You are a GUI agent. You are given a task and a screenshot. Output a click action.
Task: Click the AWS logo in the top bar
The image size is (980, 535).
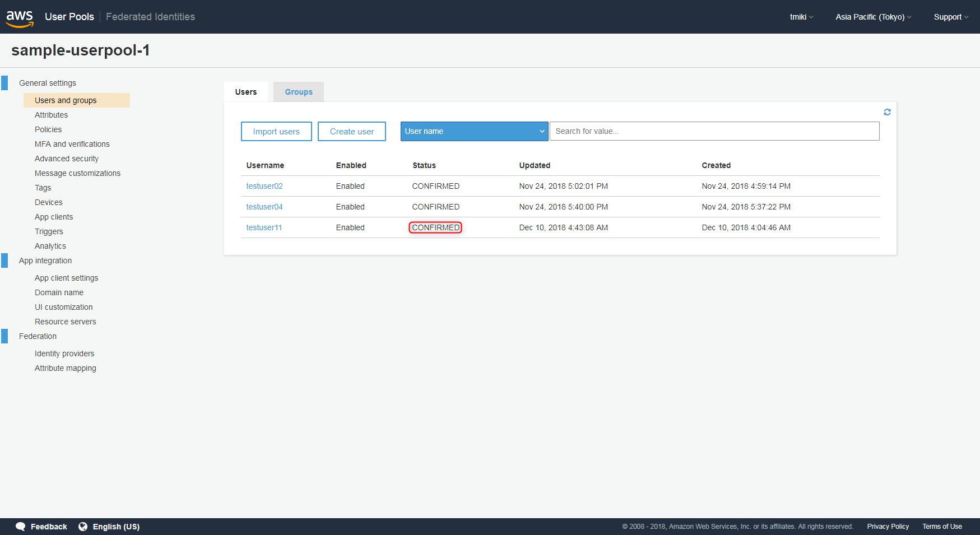[x=20, y=17]
